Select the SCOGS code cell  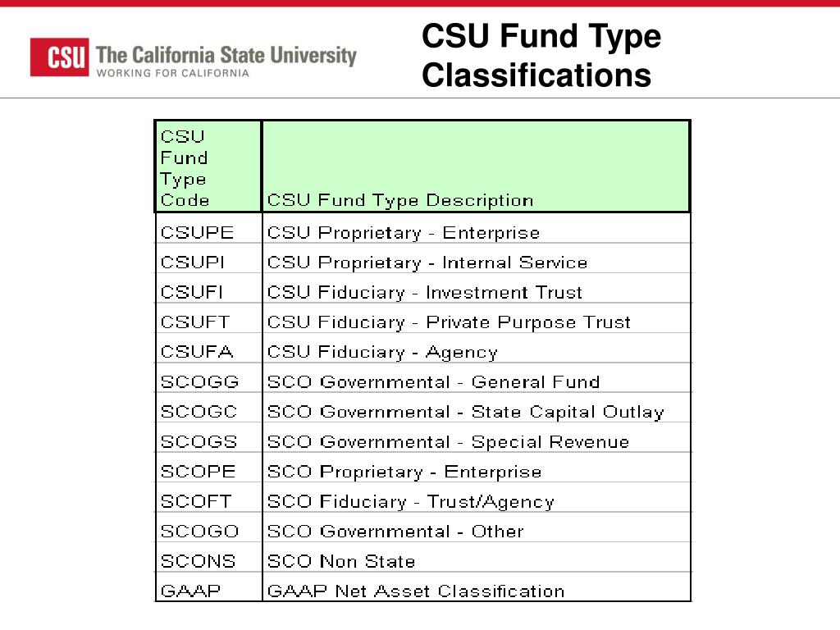pos(208,442)
